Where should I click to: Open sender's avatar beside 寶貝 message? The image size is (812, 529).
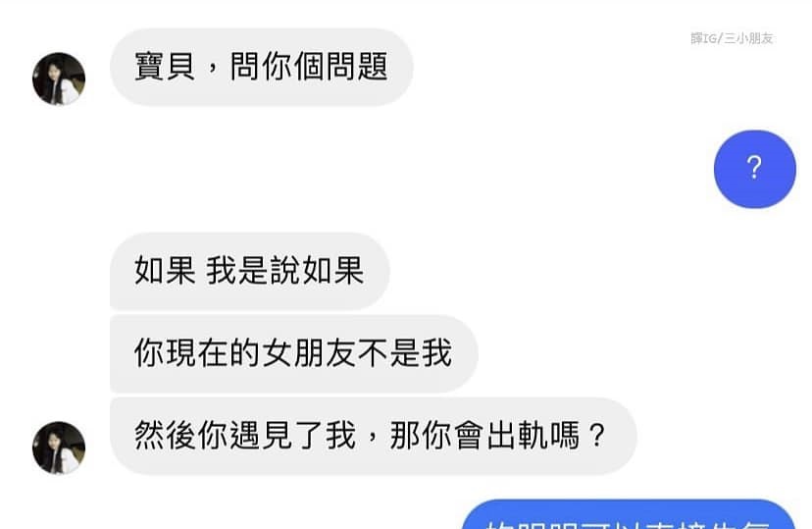(59, 79)
